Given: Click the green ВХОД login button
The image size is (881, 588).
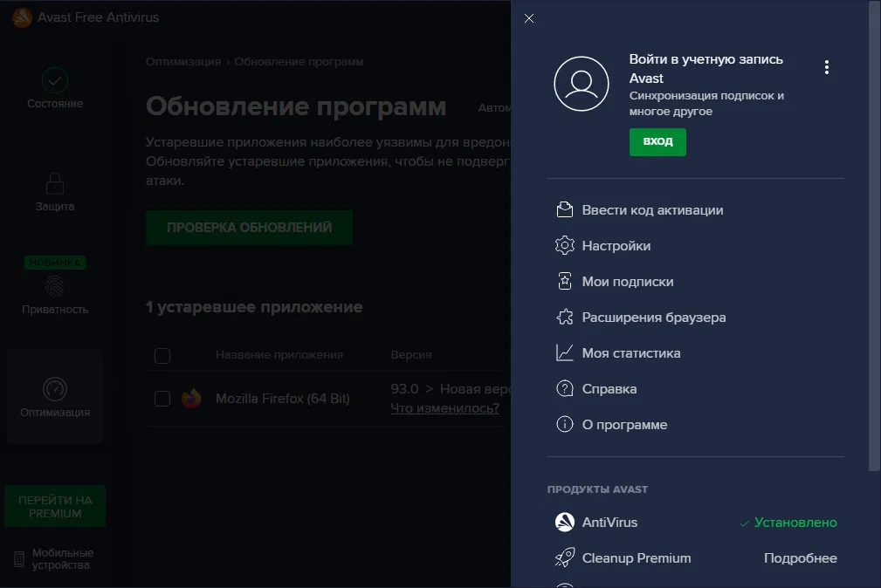Looking at the screenshot, I should click(657, 141).
